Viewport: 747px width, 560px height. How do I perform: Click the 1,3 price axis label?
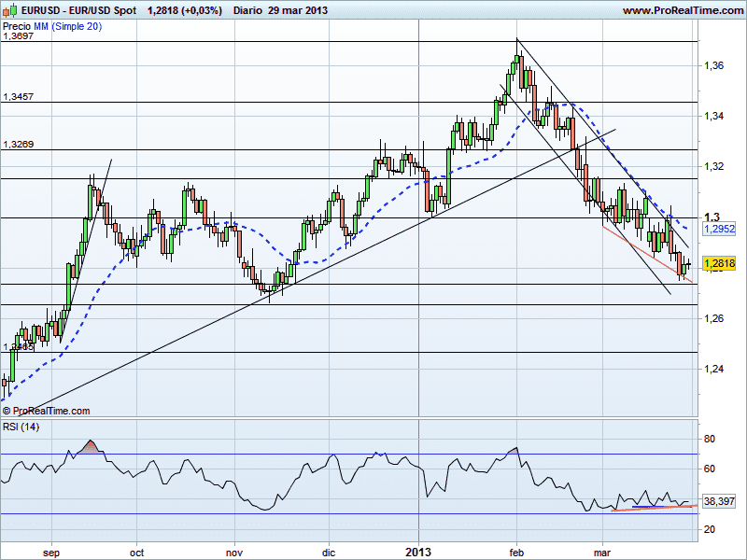(x=712, y=217)
